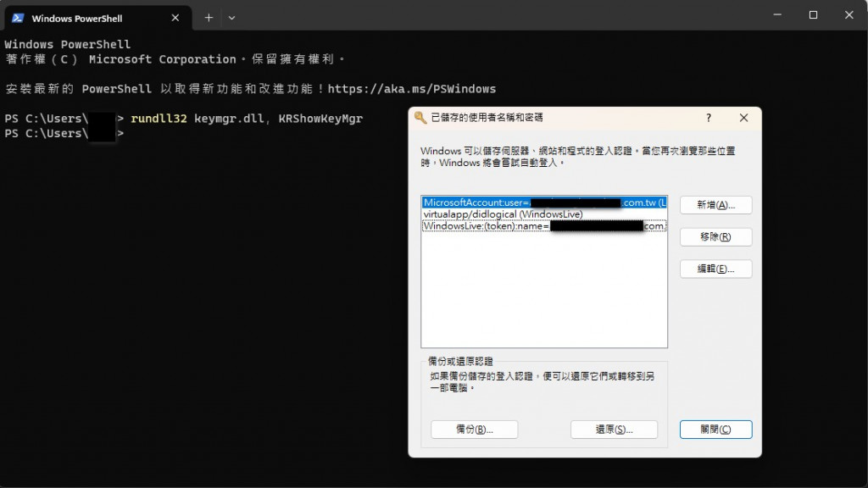Screen dimensions: 868x488
Task: Click the help question mark in dialog
Action: pyautogui.click(x=709, y=118)
